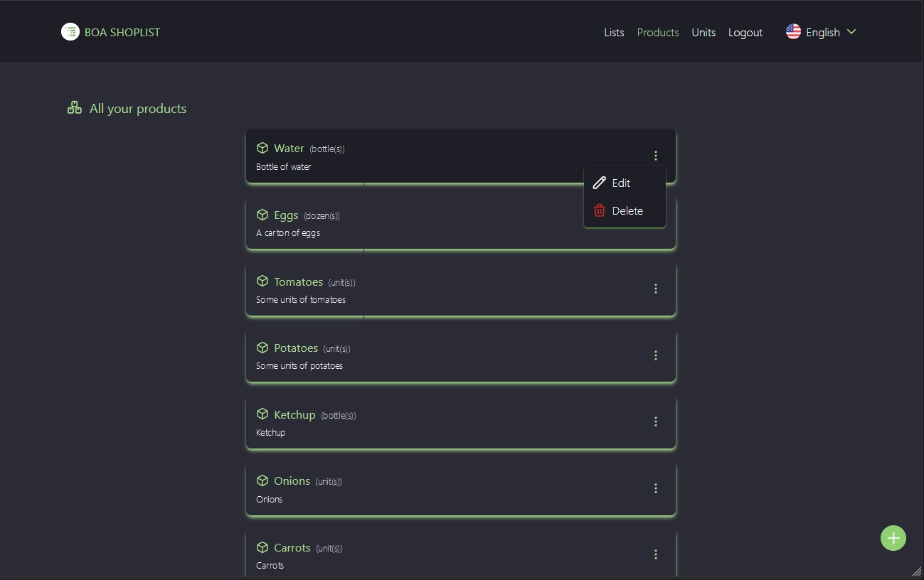924x580 pixels.
Task: Click the US flag language icon
Action: click(x=793, y=31)
